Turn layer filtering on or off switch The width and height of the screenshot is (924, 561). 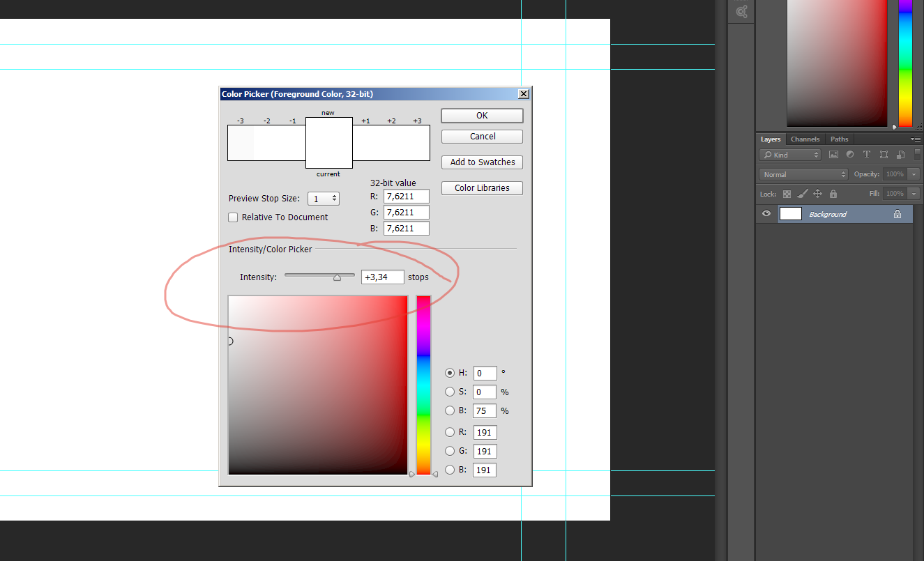click(917, 154)
